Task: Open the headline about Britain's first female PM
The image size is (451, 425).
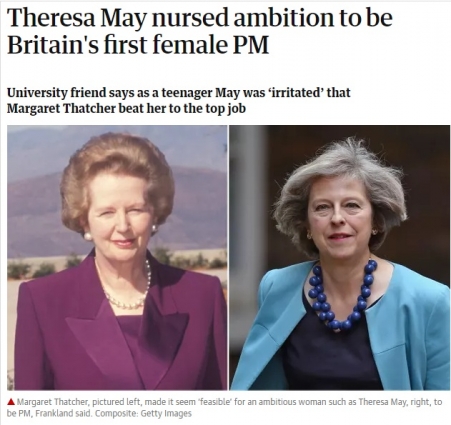Action: [x=199, y=32]
